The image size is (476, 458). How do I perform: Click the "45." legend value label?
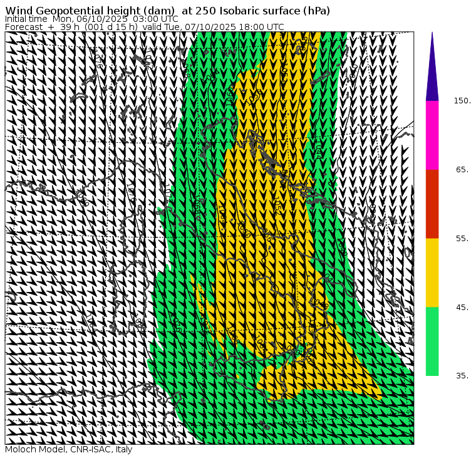[462, 308]
